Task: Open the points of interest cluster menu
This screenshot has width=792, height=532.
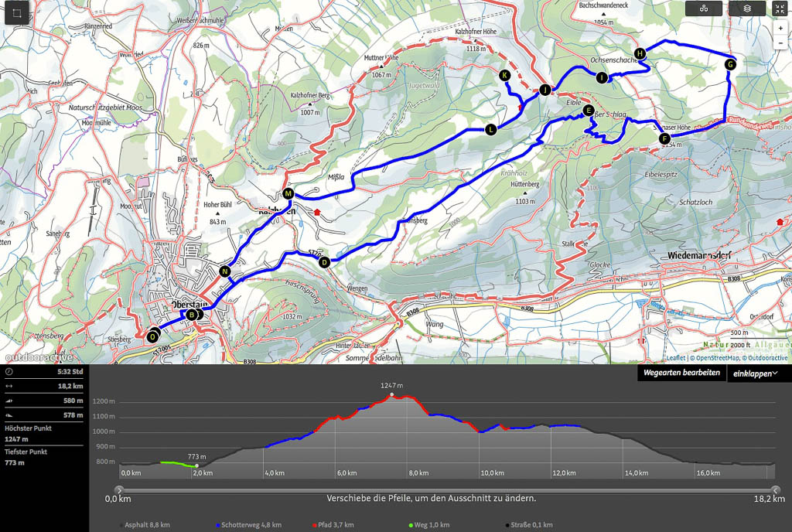Action: [703, 9]
